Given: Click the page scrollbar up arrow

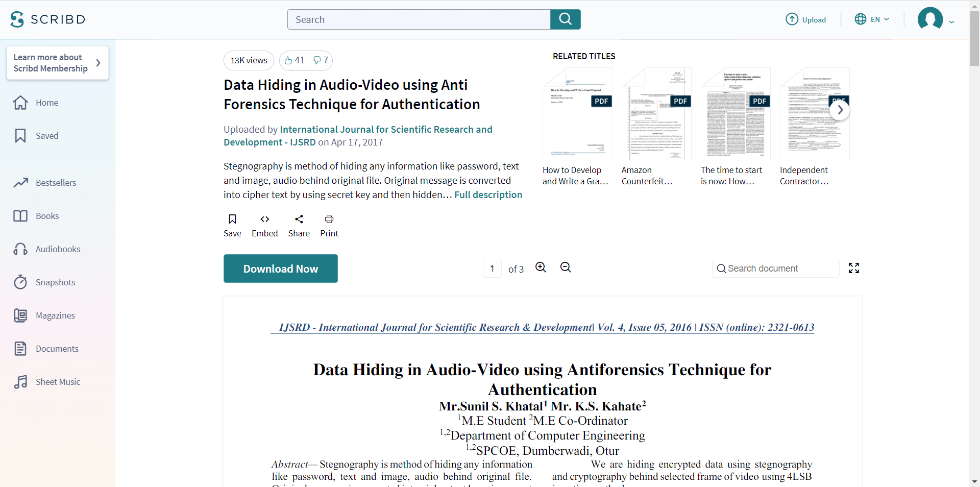Looking at the screenshot, I should pyautogui.click(x=974, y=5).
